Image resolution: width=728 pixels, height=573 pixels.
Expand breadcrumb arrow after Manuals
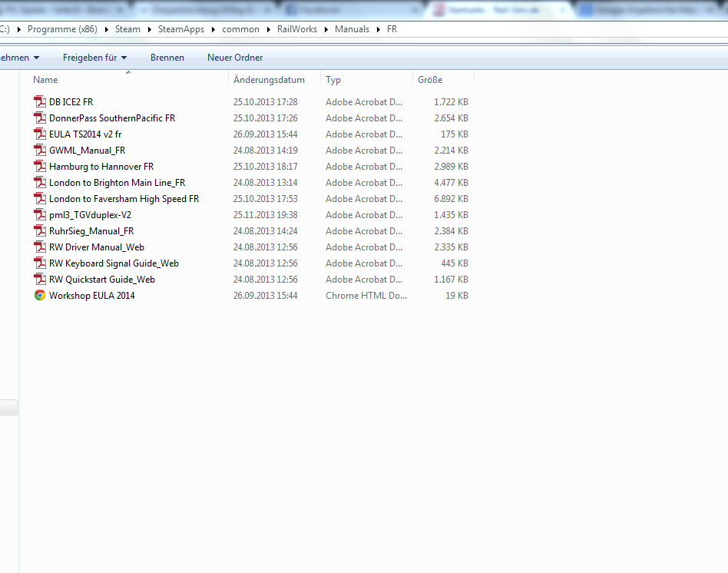click(x=379, y=29)
